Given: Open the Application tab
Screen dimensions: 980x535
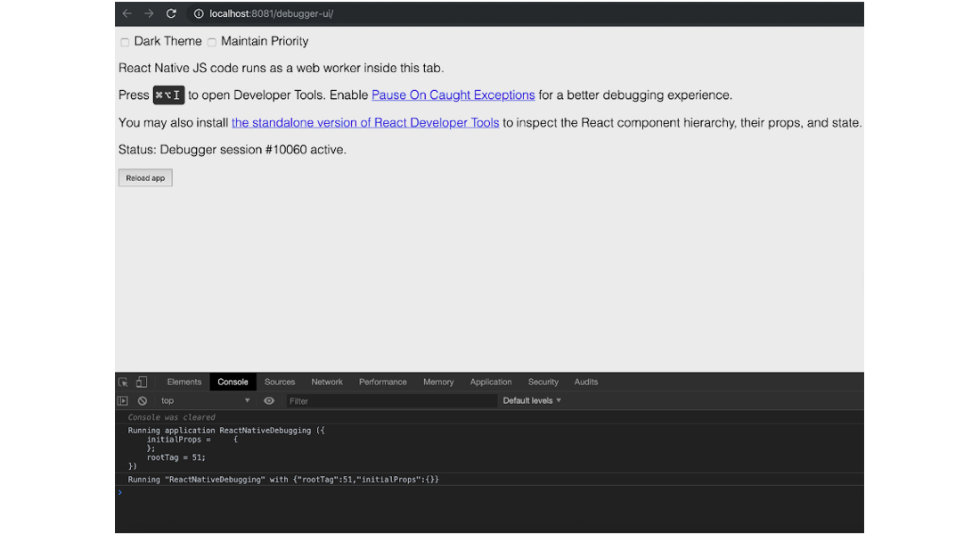Looking at the screenshot, I should 491,383.
